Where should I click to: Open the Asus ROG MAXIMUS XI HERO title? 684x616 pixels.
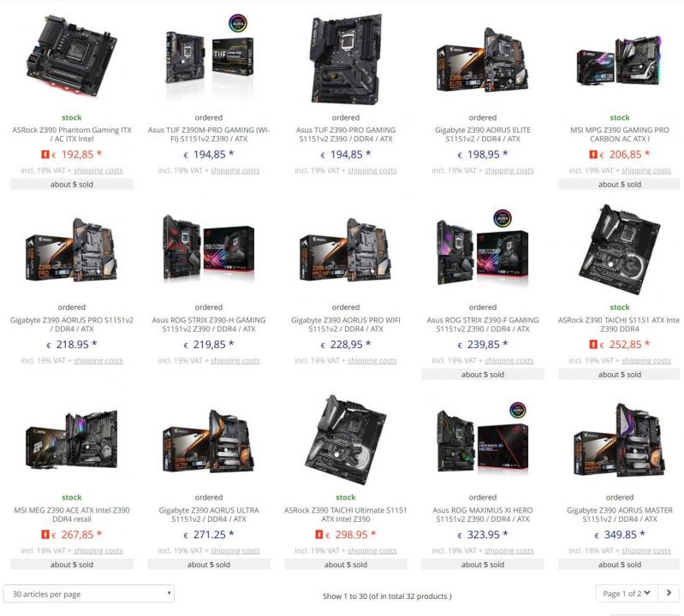coord(483,514)
